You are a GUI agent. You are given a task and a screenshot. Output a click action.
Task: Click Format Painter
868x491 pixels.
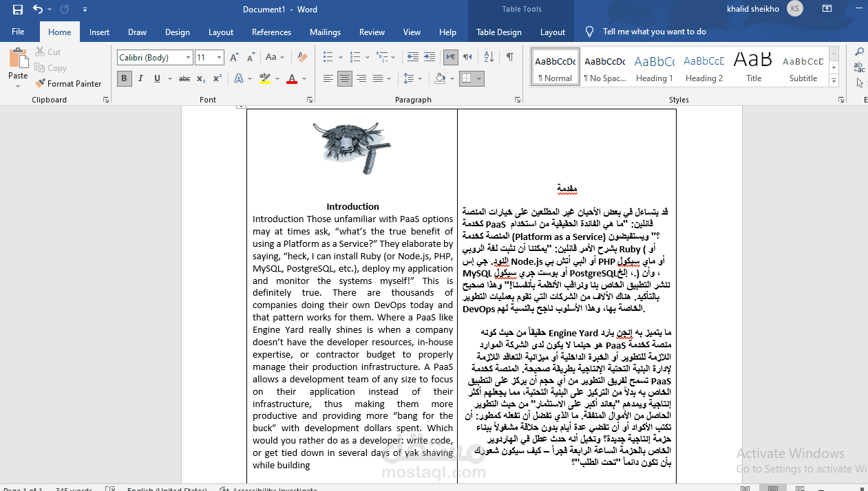coord(68,83)
